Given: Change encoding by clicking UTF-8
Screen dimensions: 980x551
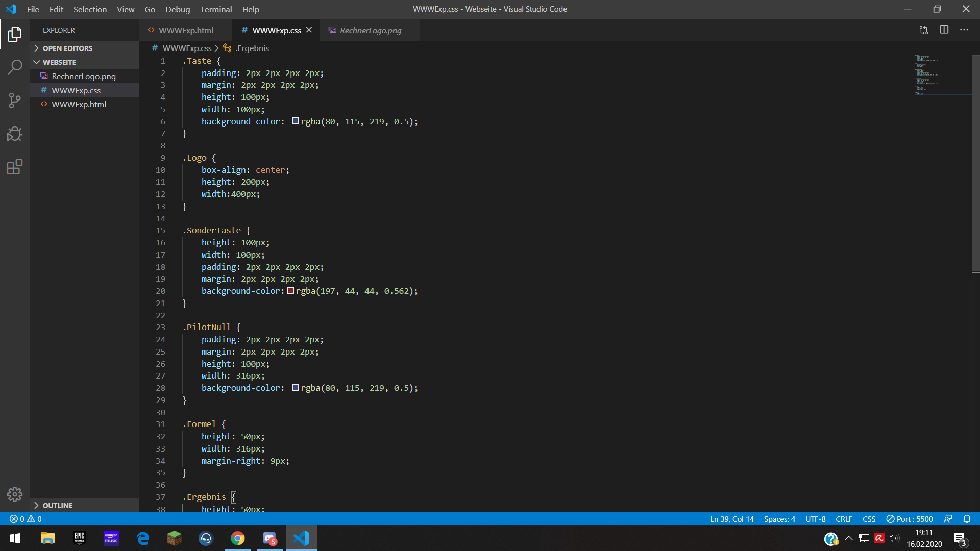Looking at the screenshot, I should click(815, 519).
